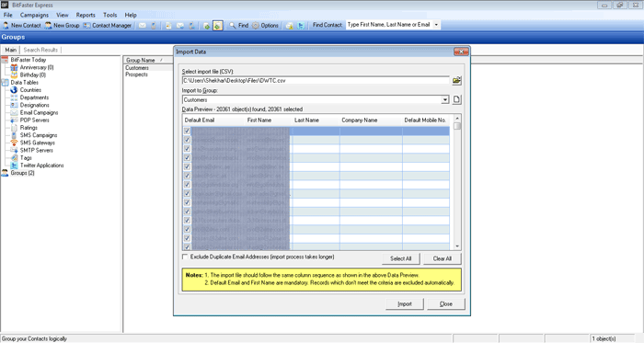Click the Last Name column header
644x343 pixels.
(x=316, y=120)
